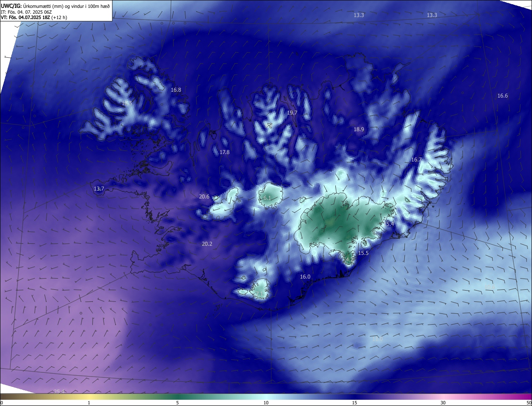
Task: Click the 19.7 value on the map
Action: [292, 113]
